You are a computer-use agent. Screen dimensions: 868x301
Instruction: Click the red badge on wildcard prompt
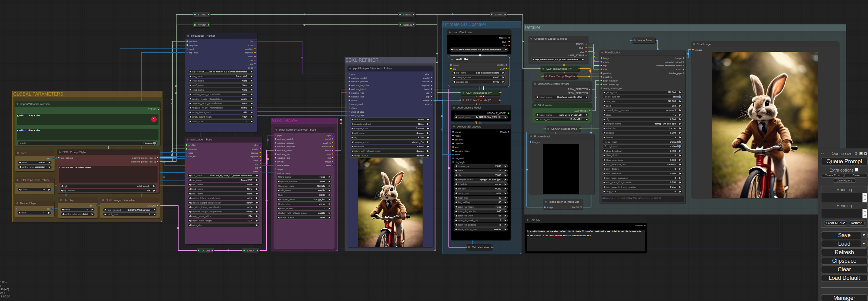pyautogui.click(x=154, y=119)
